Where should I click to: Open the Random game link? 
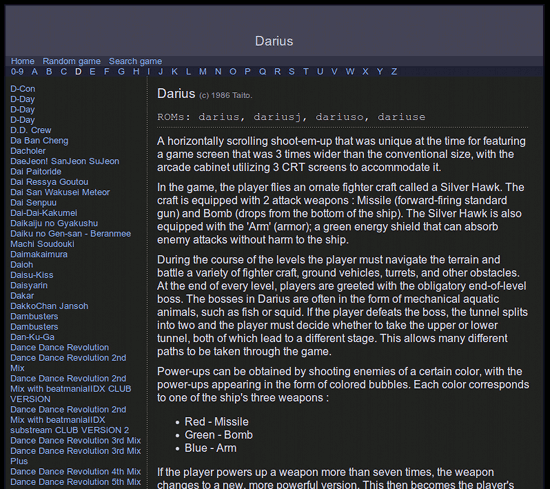(72, 61)
